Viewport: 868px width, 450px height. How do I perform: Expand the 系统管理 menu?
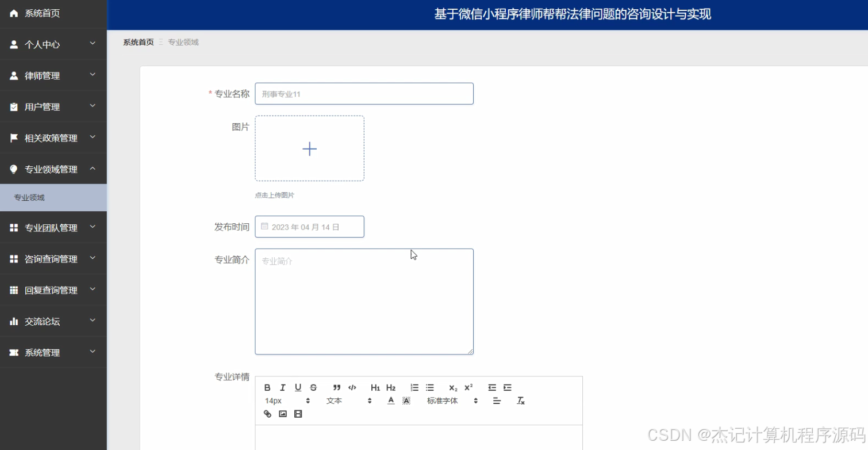53,352
